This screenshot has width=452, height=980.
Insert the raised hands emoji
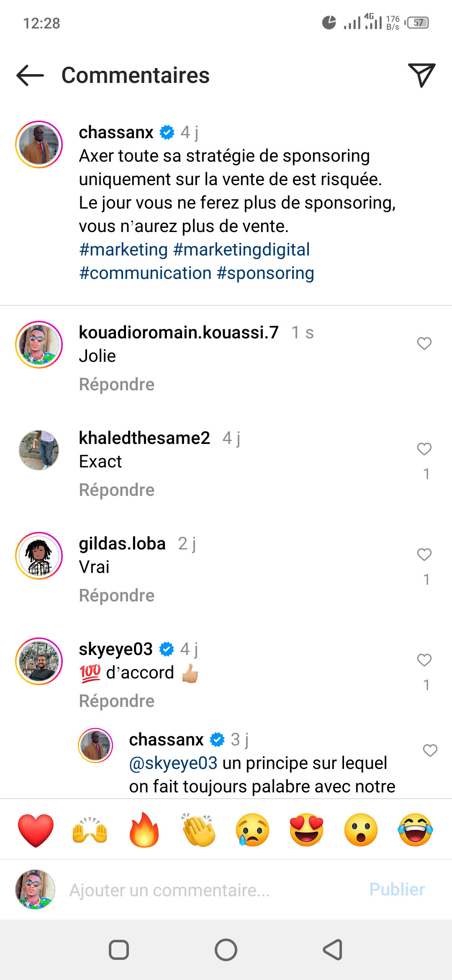(90, 830)
